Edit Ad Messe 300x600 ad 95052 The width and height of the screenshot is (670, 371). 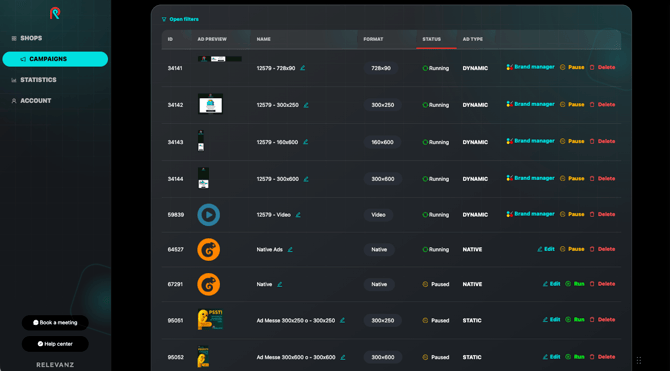[551, 357]
